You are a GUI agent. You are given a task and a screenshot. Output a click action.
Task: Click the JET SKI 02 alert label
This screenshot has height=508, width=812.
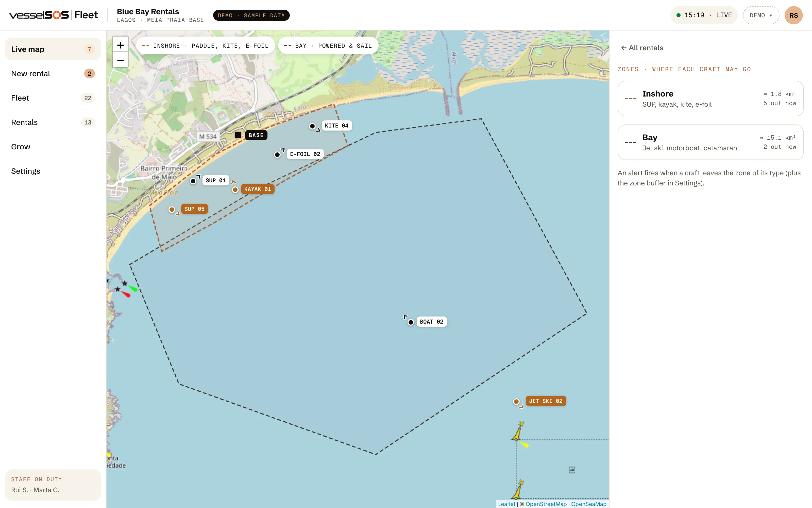tap(546, 401)
